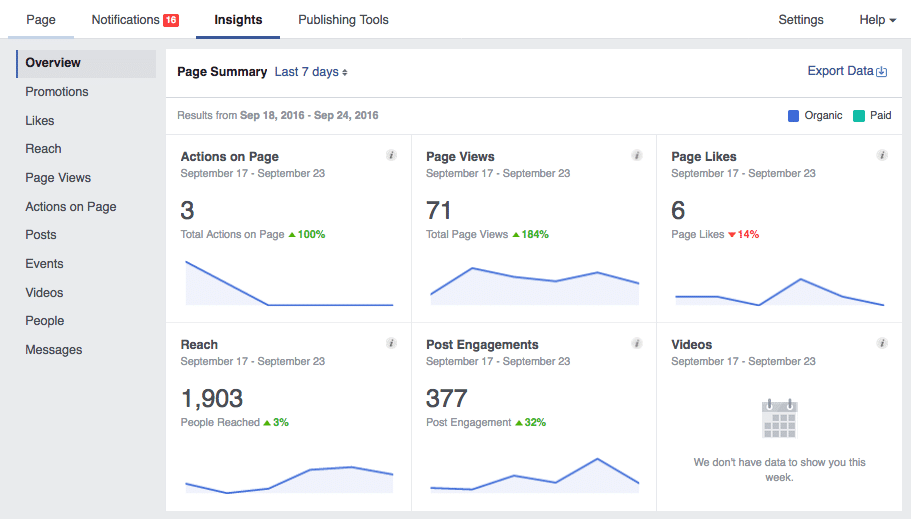Click the green 100% Actions on Page change
This screenshot has height=519, width=911.
pyautogui.click(x=307, y=234)
